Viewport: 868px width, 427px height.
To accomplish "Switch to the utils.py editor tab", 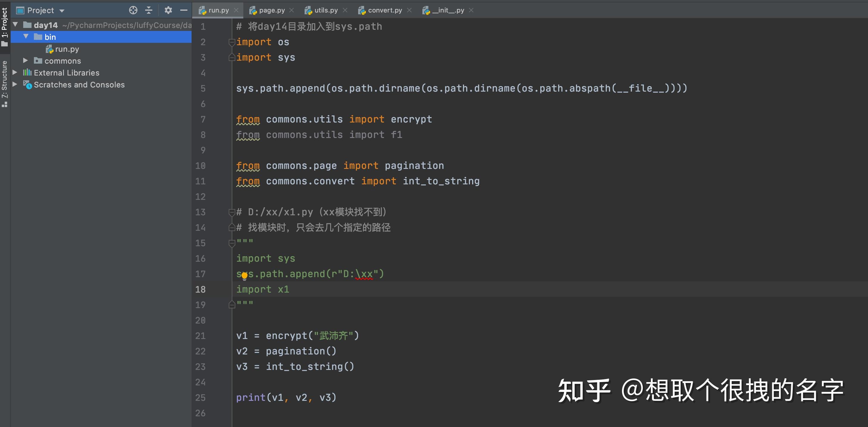I will (326, 10).
